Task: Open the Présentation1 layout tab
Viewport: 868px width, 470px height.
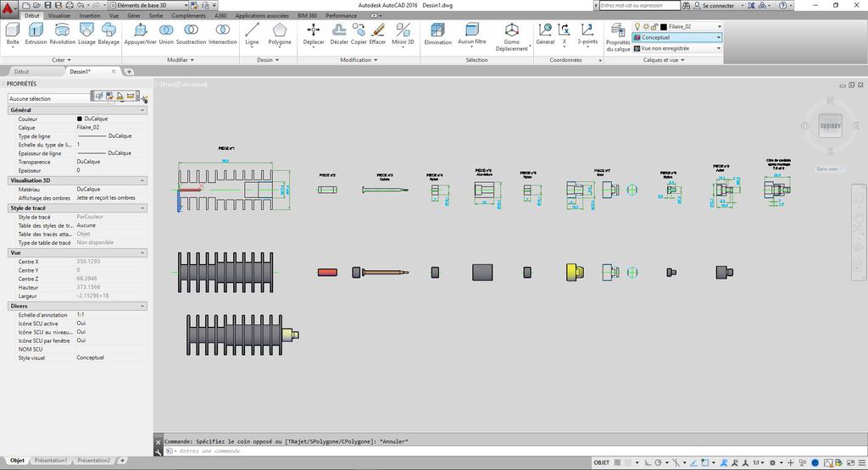Action: point(51,461)
